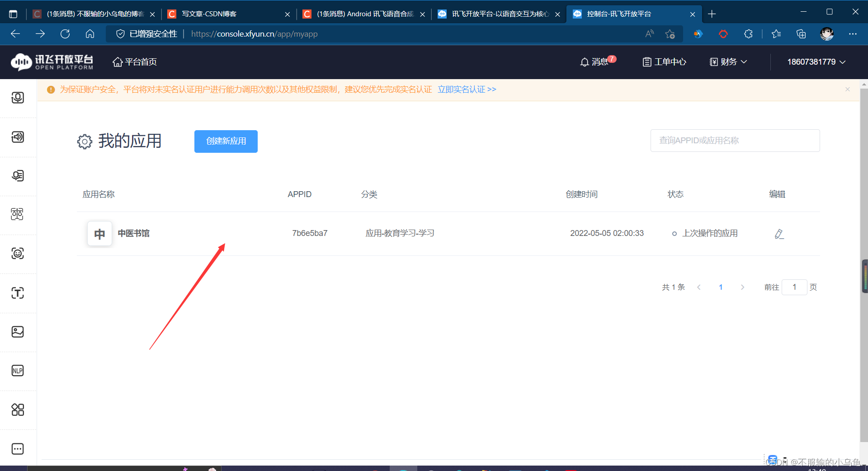868x471 pixels.
Task: Click the 创建时间 column header
Action: (581, 194)
